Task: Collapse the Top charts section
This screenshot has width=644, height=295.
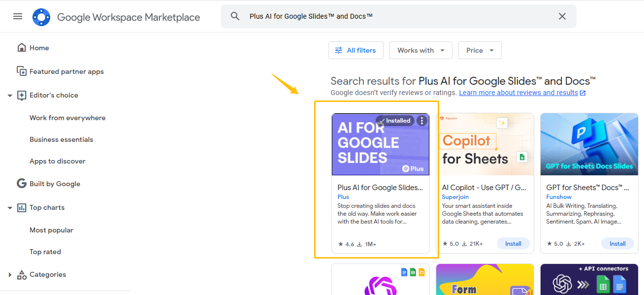Action: tap(10, 208)
